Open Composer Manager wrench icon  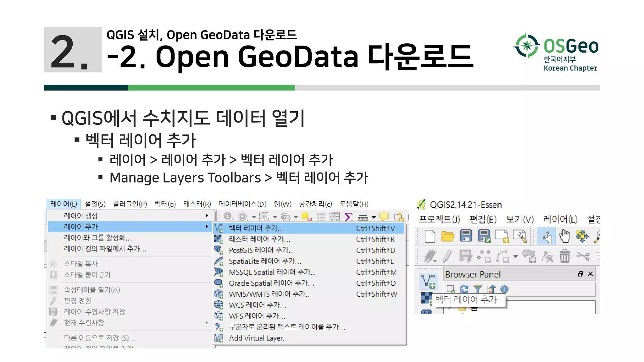pos(520,236)
